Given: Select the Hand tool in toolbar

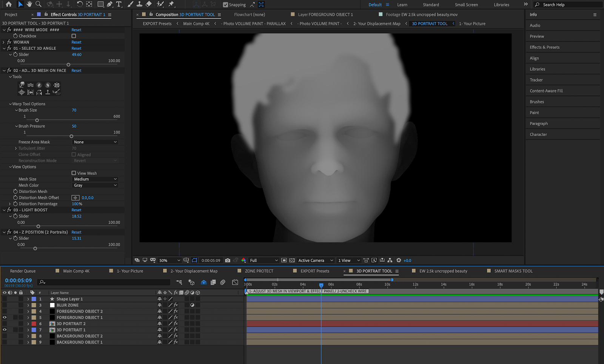Looking at the screenshot, I should click(x=29, y=4).
